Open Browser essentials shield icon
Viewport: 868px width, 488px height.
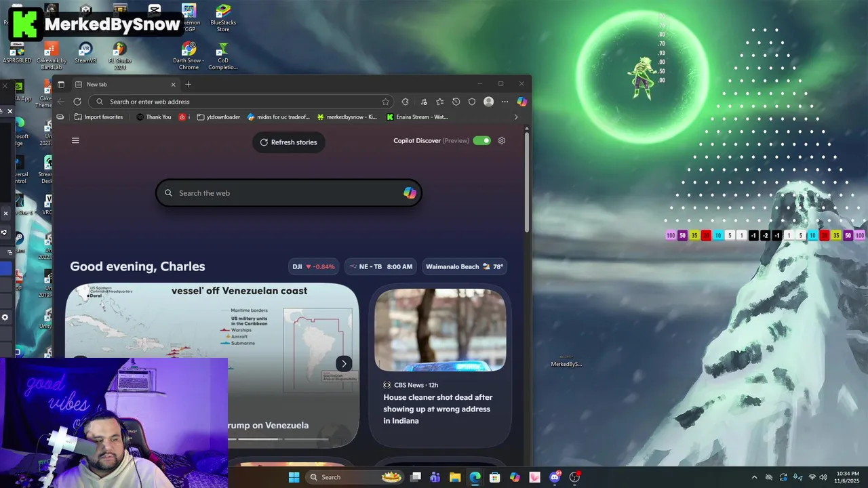click(472, 102)
